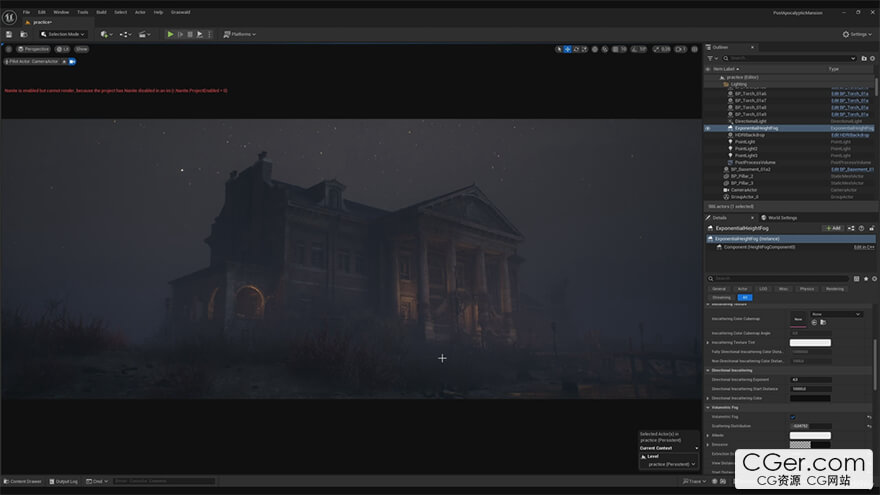Click the Save current level icon
The width and height of the screenshot is (880, 495).
point(9,34)
